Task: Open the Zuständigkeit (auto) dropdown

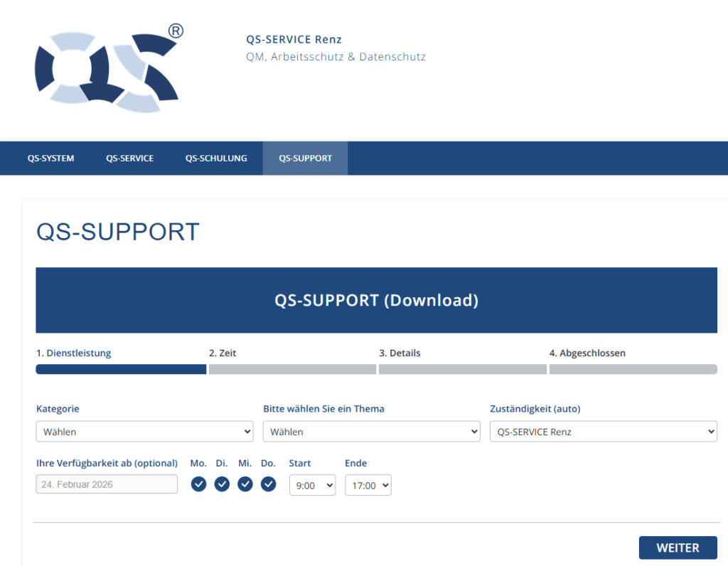Action: click(x=603, y=432)
